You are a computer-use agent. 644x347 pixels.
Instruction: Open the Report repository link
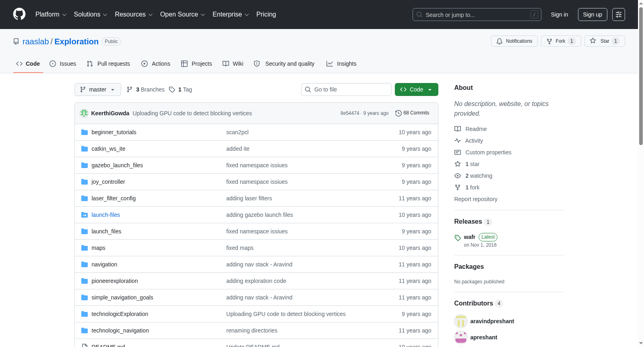476,199
